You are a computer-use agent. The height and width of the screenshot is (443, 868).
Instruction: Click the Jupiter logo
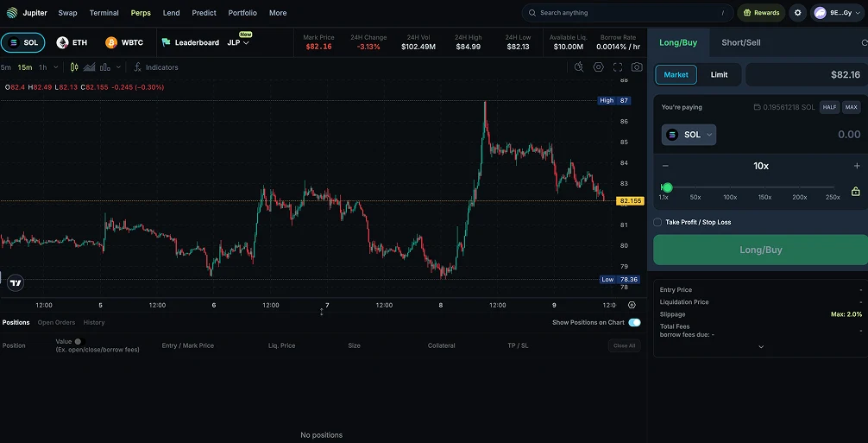[x=11, y=13]
